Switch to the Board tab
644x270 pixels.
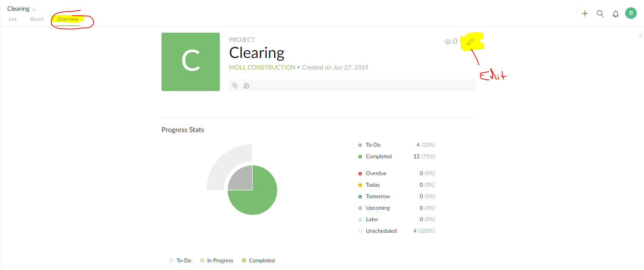(x=37, y=19)
